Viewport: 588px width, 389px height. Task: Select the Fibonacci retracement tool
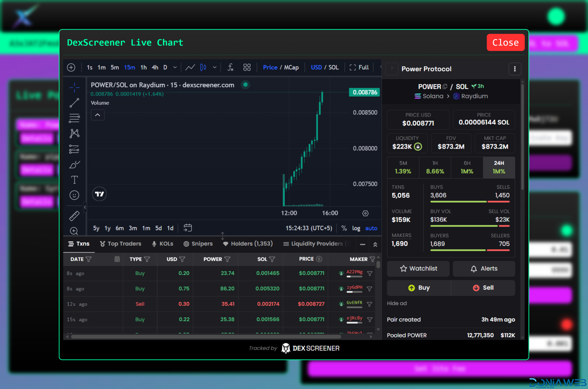74,118
